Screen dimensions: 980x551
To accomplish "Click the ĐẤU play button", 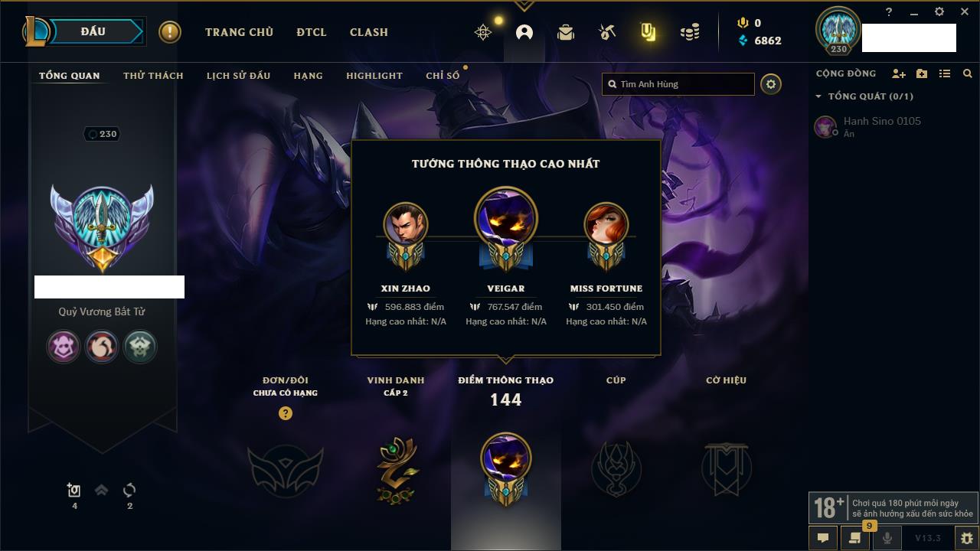I will coord(93,31).
